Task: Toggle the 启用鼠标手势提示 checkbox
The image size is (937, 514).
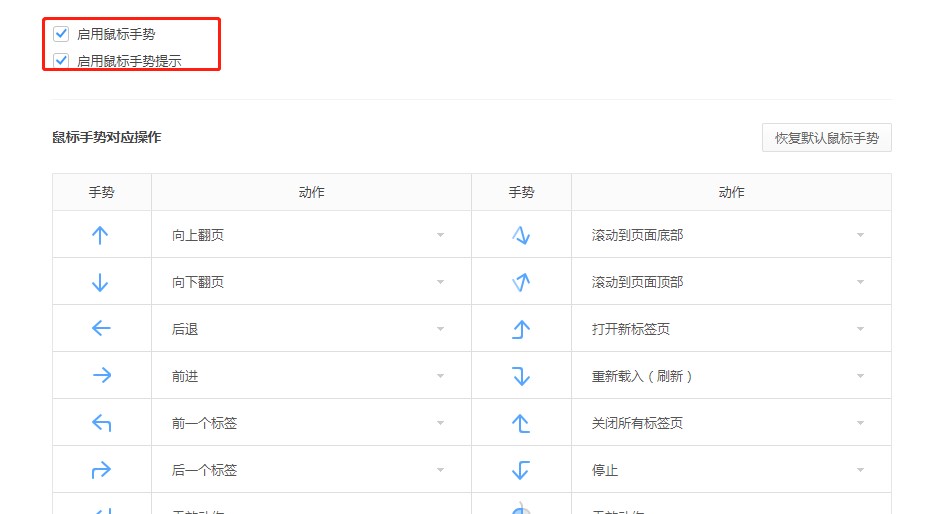Action: pyautogui.click(x=61, y=60)
